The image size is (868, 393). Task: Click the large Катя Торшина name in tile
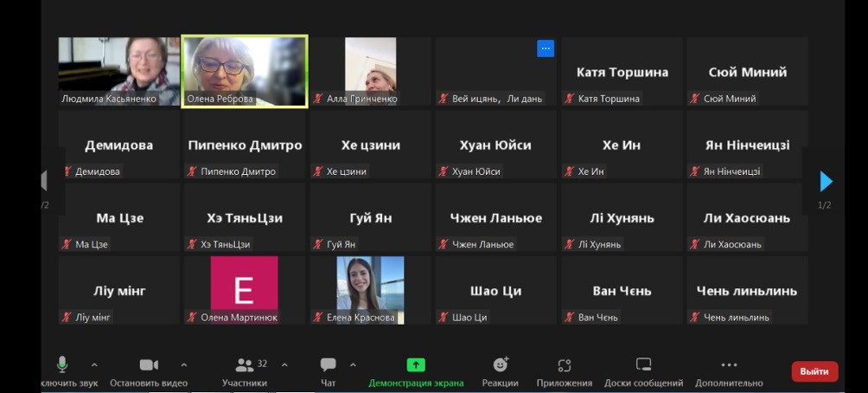pyautogui.click(x=622, y=73)
